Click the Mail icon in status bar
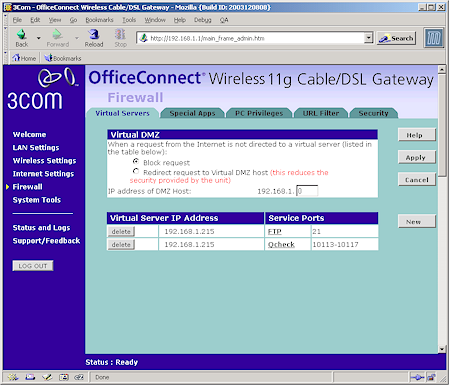 pos(30,377)
